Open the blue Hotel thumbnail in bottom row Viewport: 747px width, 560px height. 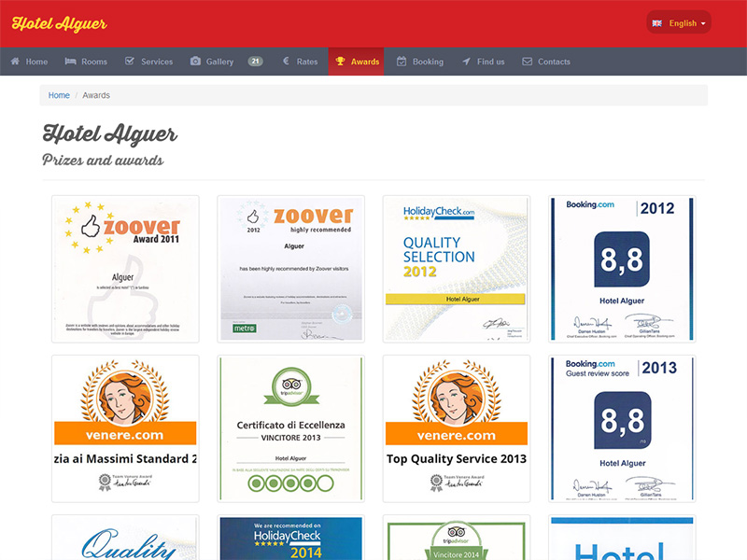point(622,538)
